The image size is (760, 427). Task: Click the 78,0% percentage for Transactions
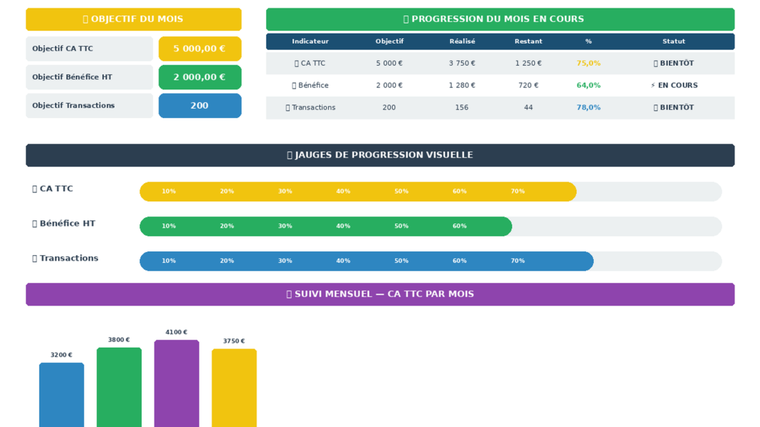point(588,108)
